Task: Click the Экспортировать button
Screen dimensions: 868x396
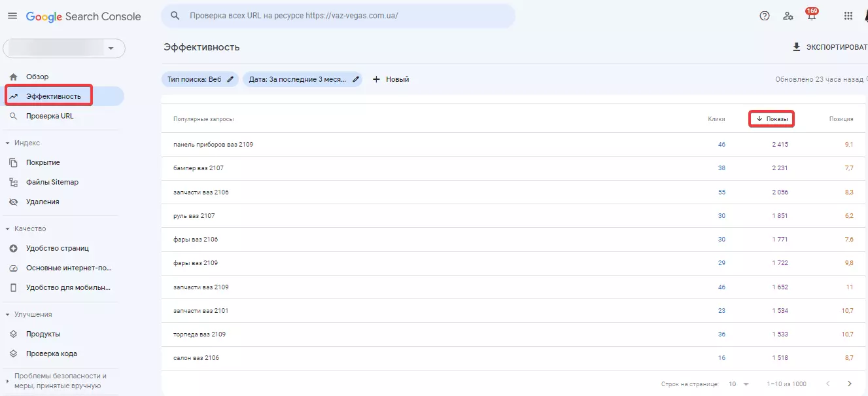Action: [x=829, y=47]
